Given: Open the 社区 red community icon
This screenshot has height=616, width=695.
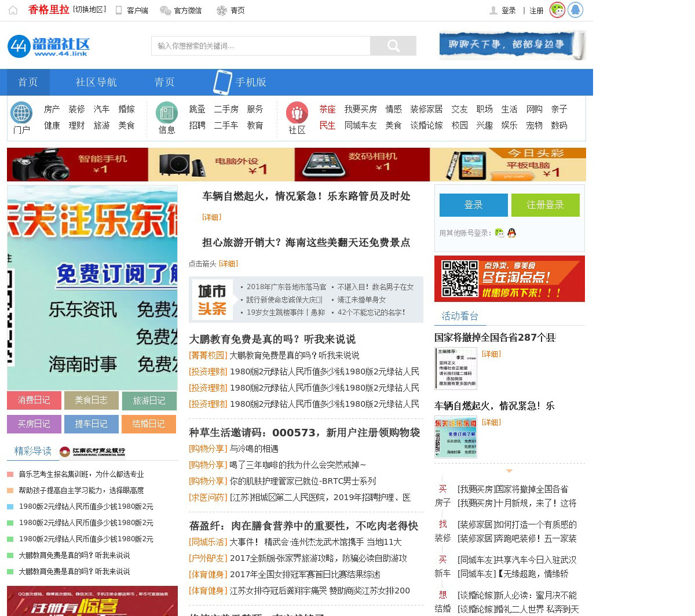Looking at the screenshot, I should click(297, 112).
